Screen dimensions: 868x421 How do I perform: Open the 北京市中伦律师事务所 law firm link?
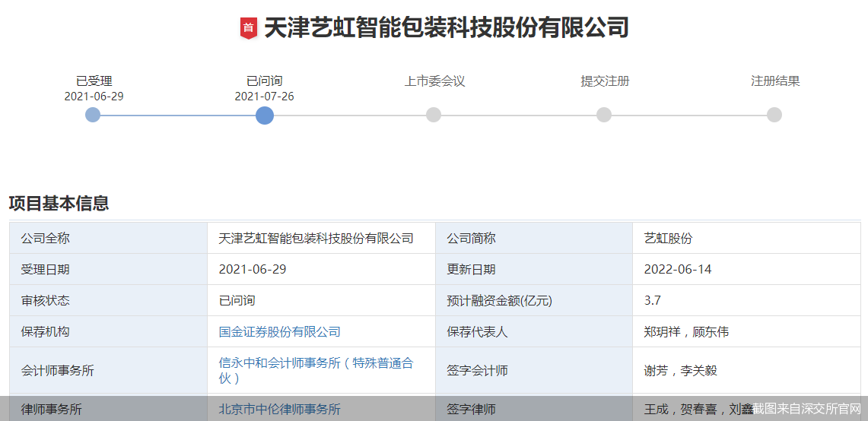pos(279,409)
